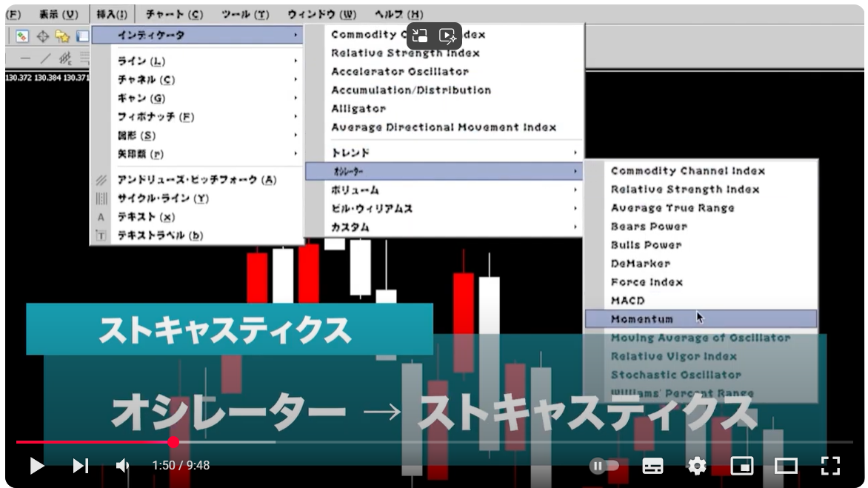Select Bulls Power oscillator
Viewport: 868px width, 488px height.
point(646,245)
